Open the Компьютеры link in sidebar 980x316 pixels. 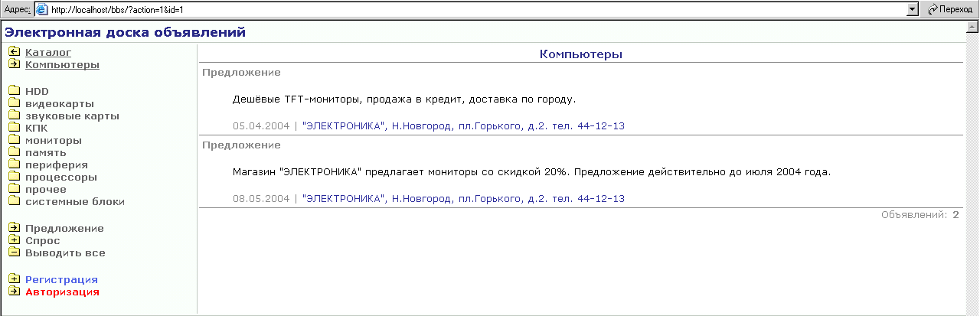(62, 65)
